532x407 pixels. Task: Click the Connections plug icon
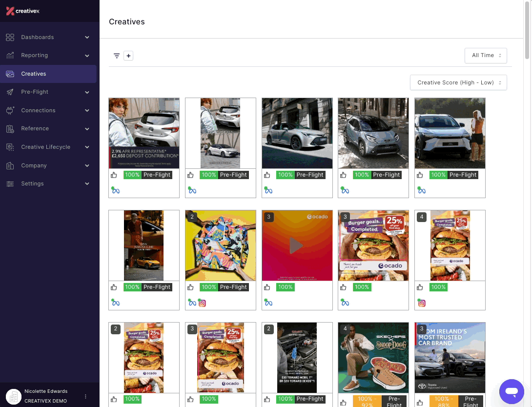[10, 110]
